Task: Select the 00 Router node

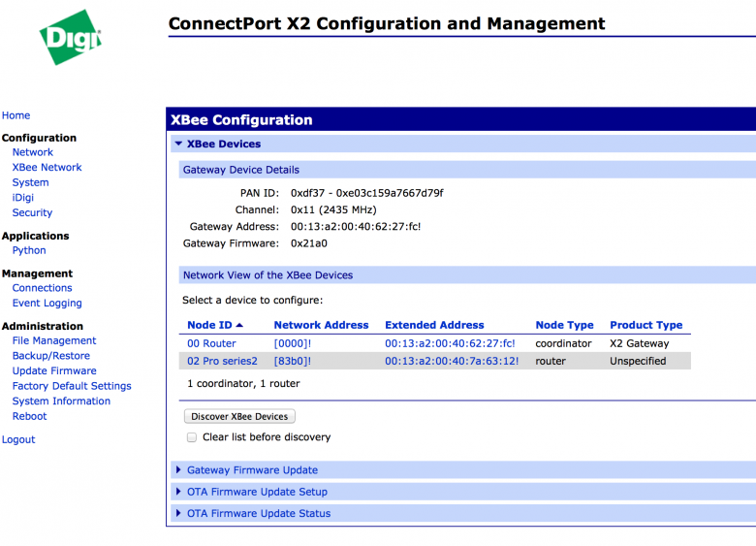Action: pos(211,343)
